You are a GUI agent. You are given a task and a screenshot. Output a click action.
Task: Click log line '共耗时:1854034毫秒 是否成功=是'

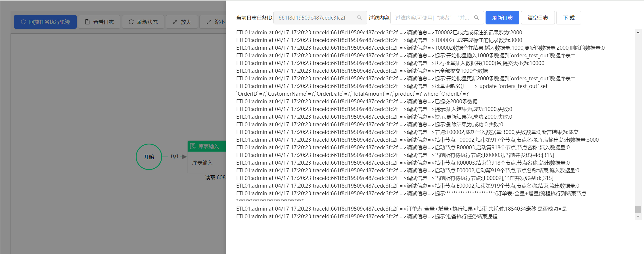[402, 209]
